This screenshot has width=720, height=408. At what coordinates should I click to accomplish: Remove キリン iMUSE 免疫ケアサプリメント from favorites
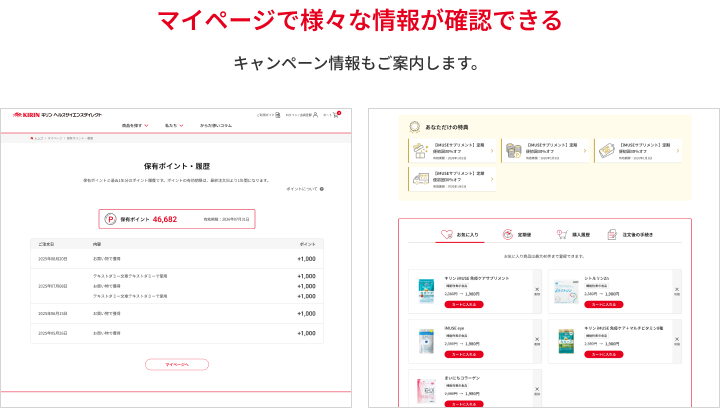(x=537, y=291)
